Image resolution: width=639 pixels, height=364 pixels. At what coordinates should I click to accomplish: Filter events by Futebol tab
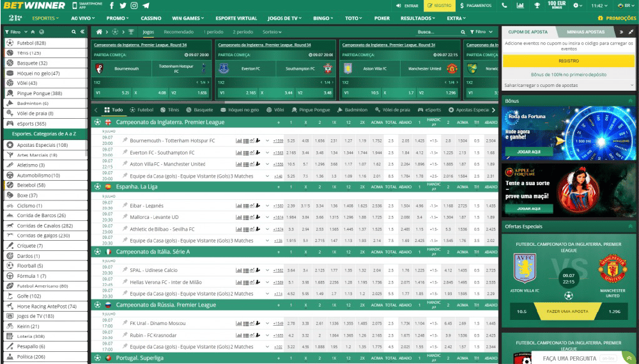pyautogui.click(x=142, y=110)
